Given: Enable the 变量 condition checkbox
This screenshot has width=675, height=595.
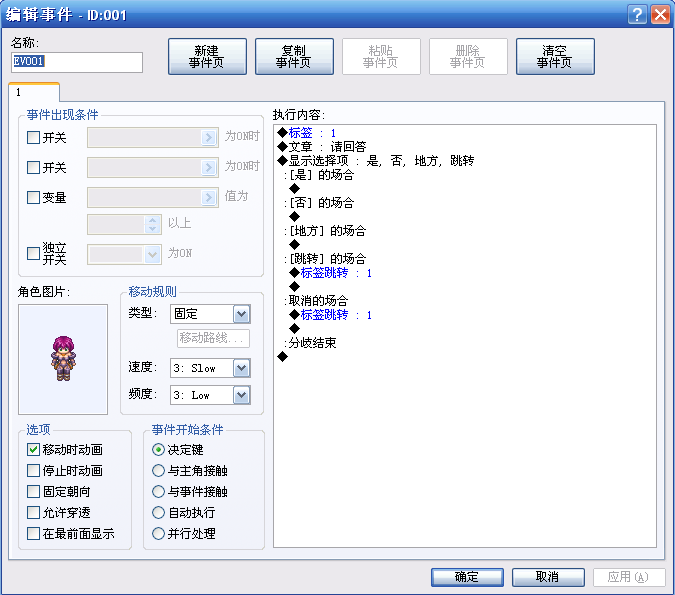Looking at the screenshot, I should pyautogui.click(x=33, y=198).
